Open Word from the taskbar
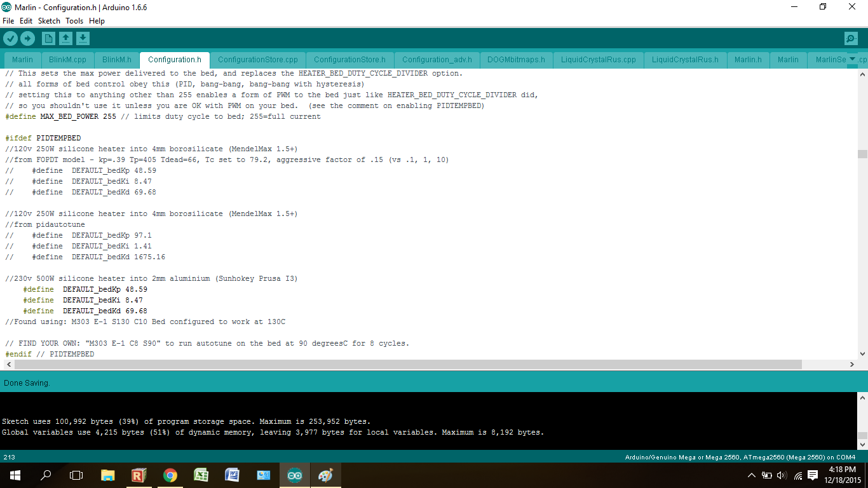 pyautogui.click(x=232, y=475)
